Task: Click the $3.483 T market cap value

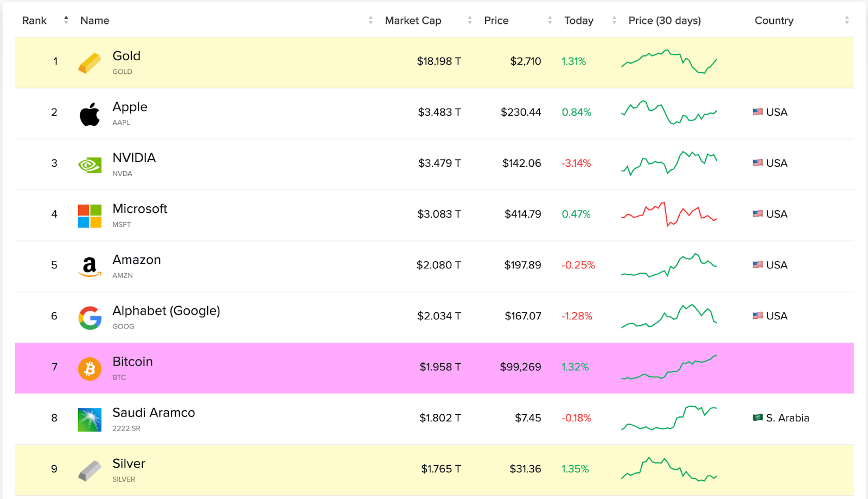Action: click(x=439, y=112)
